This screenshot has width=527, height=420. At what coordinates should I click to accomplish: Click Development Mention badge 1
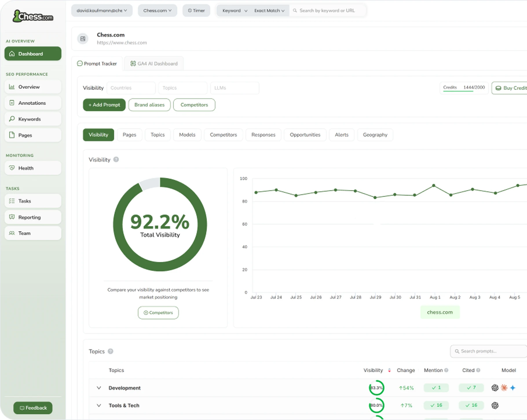click(436, 388)
